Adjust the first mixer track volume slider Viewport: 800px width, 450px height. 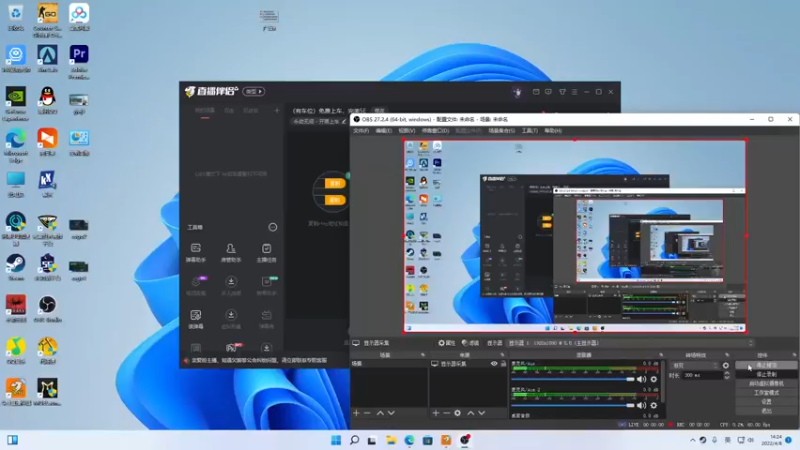572,379
